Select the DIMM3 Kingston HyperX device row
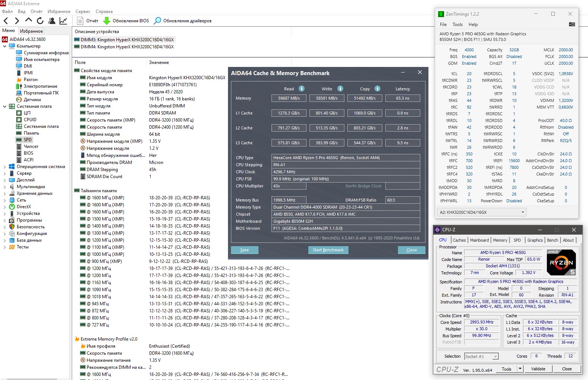The height and width of the screenshot is (380, 588). tap(124, 40)
